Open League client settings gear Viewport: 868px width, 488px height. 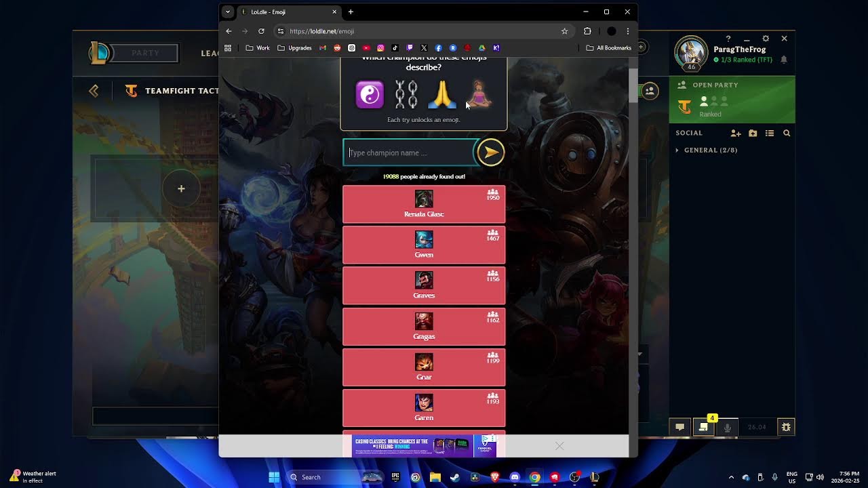(766, 39)
